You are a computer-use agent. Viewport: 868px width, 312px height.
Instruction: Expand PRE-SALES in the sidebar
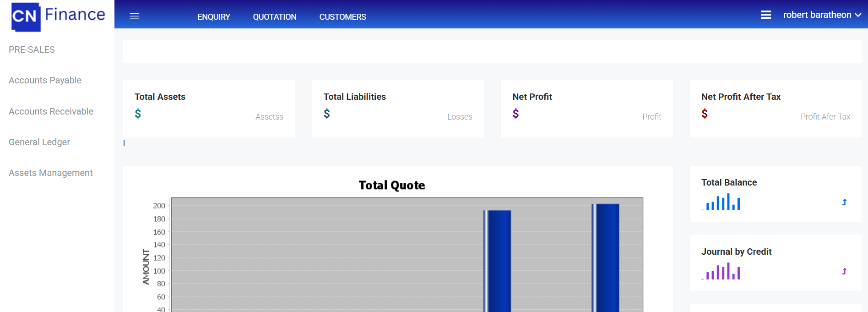[x=32, y=49]
